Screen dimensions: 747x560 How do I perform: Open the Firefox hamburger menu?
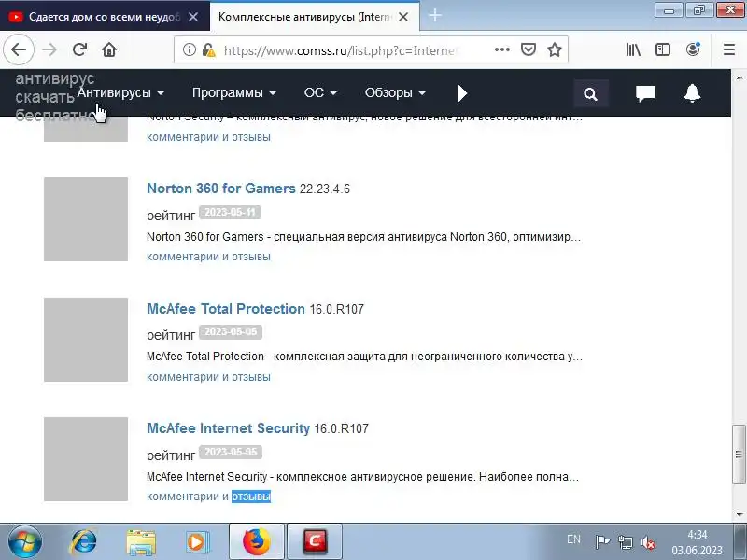729,49
